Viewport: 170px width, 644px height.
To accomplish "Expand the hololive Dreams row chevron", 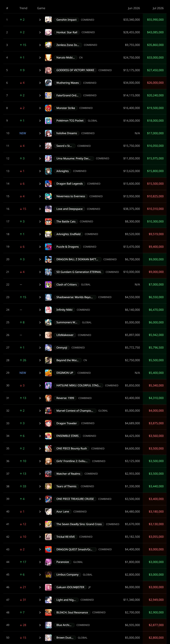I will [x=40, y=133].
